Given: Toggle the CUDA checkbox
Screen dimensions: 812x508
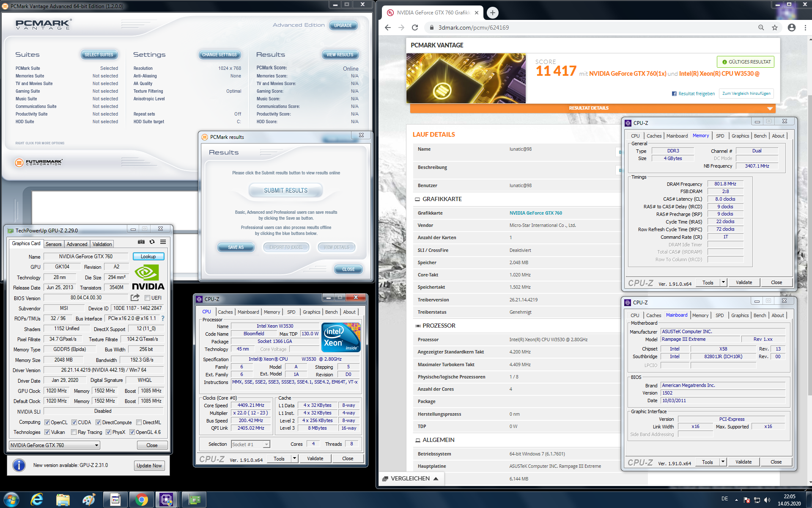Looking at the screenshot, I should click(x=74, y=422).
